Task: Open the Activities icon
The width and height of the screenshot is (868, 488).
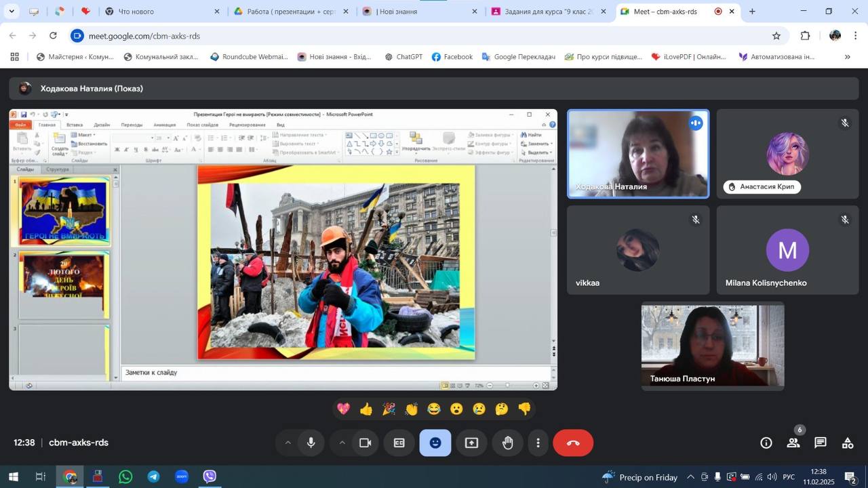Action: click(847, 443)
